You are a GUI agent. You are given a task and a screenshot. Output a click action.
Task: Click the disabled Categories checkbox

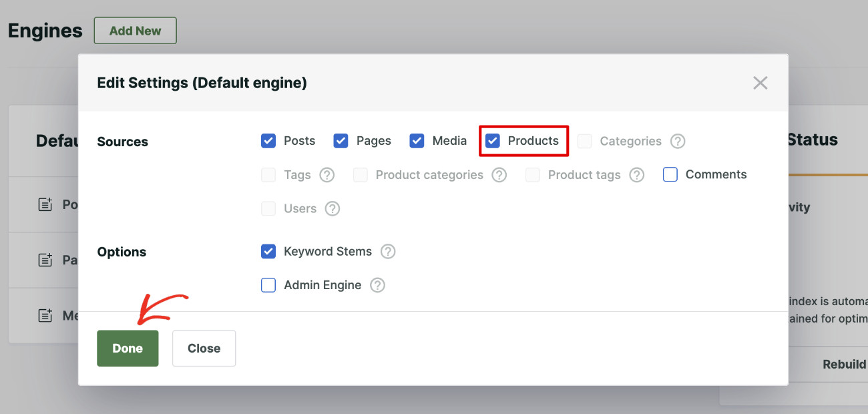coord(585,141)
